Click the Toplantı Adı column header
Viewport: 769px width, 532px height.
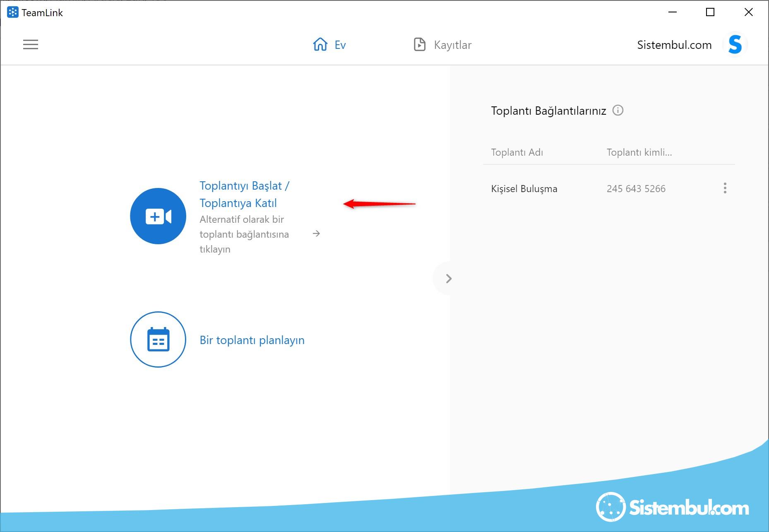pos(517,152)
